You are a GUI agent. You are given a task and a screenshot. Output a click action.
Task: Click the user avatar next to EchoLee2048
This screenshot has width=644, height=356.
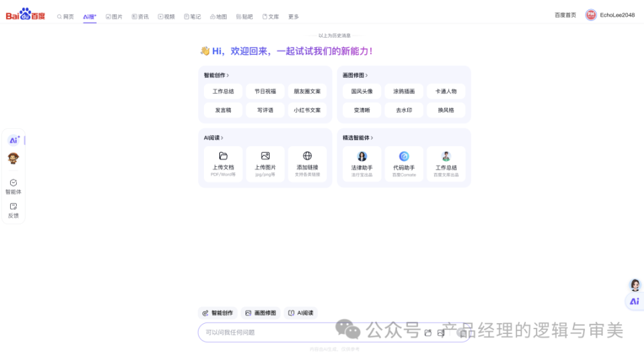pos(591,15)
